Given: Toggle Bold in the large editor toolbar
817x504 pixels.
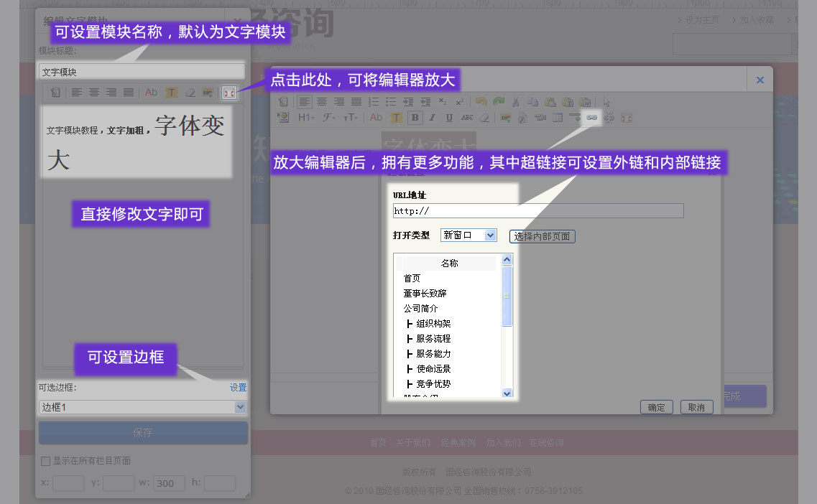Looking at the screenshot, I should pyautogui.click(x=415, y=118).
